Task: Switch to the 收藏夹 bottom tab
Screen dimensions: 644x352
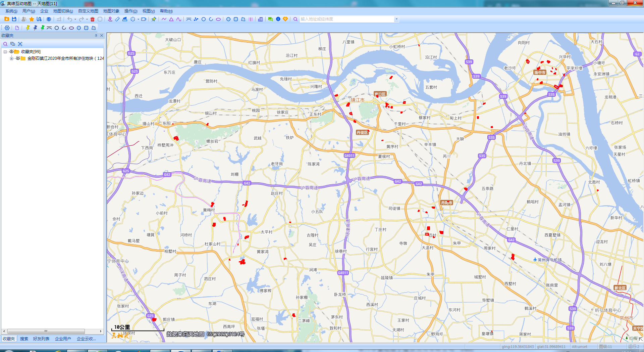Action: click(x=9, y=339)
